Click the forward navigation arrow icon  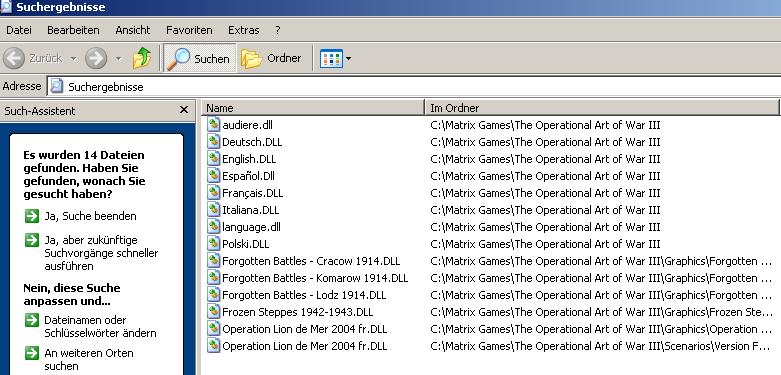[x=96, y=58]
